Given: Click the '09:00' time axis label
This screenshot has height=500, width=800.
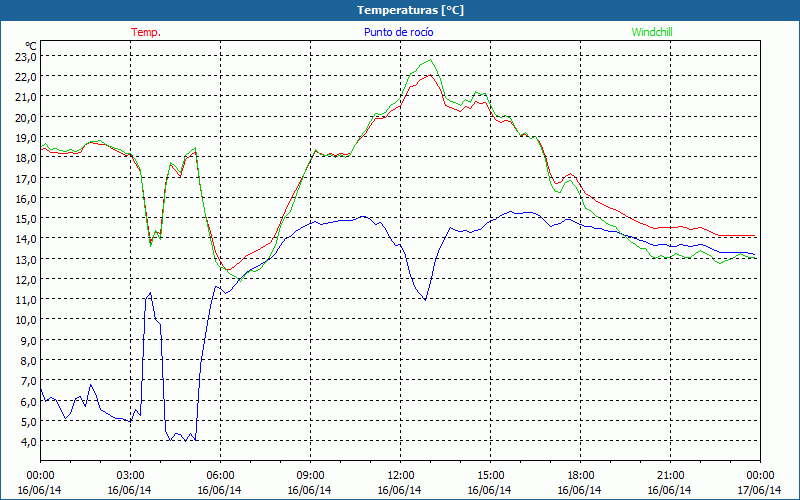Looking at the screenshot, I should tap(310, 476).
